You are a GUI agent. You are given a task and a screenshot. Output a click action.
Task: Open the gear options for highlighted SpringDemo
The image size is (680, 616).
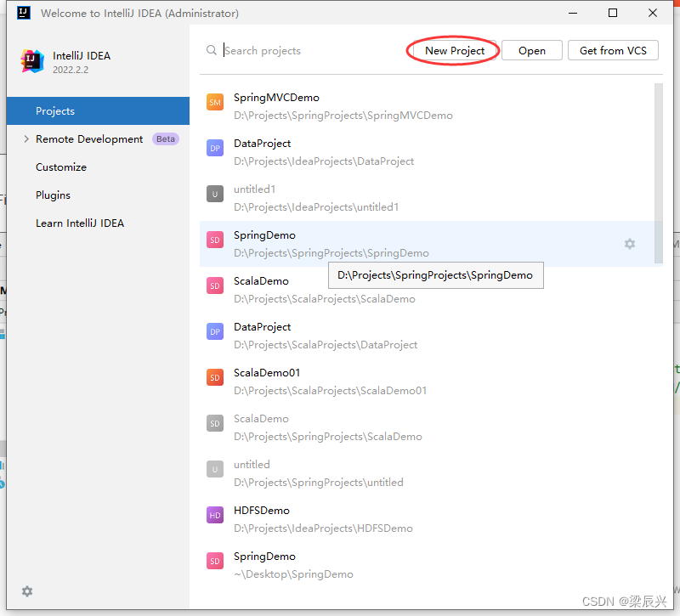point(630,244)
